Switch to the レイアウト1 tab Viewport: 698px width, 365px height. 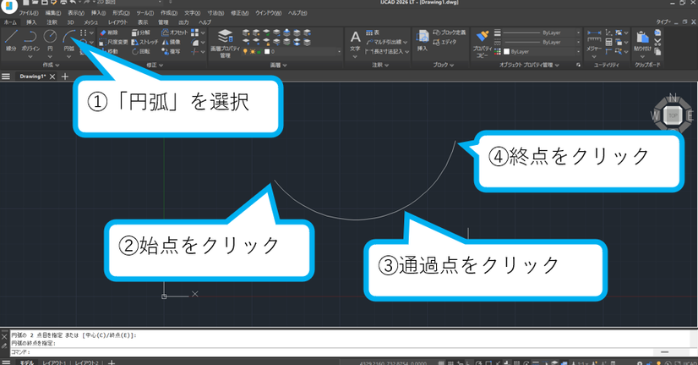(54, 363)
